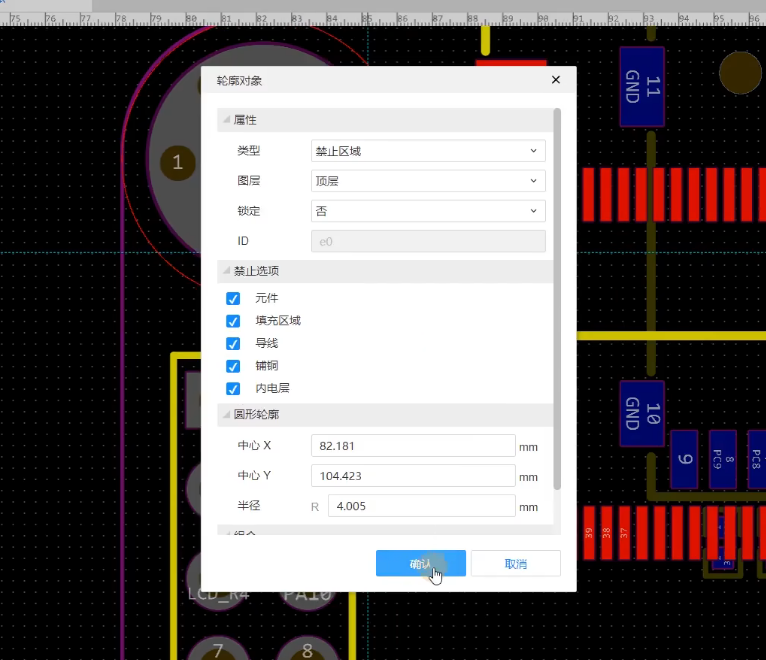Select pad 1 circle on the PCB
This screenshot has width=766, height=660.
(178, 163)
